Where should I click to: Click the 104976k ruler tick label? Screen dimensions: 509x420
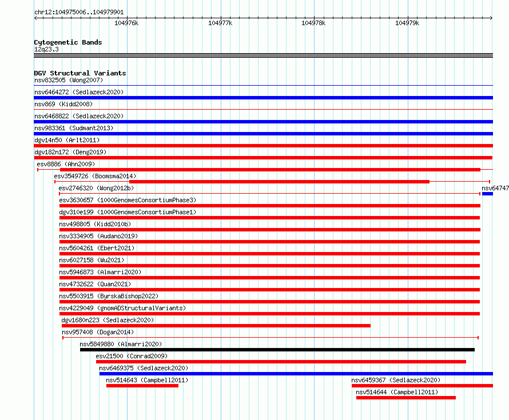[126, 23]
